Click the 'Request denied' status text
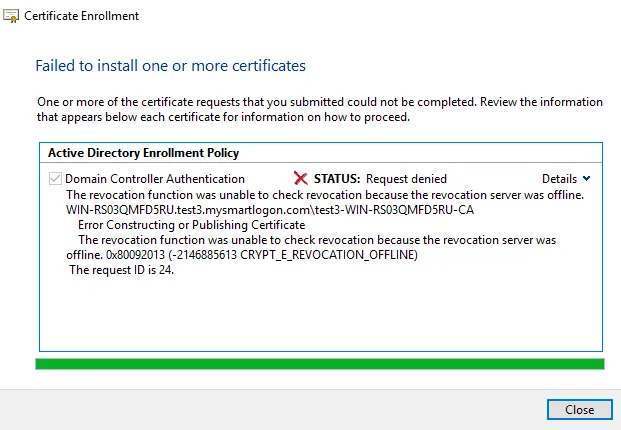621x430 pixels. [406, 179]
